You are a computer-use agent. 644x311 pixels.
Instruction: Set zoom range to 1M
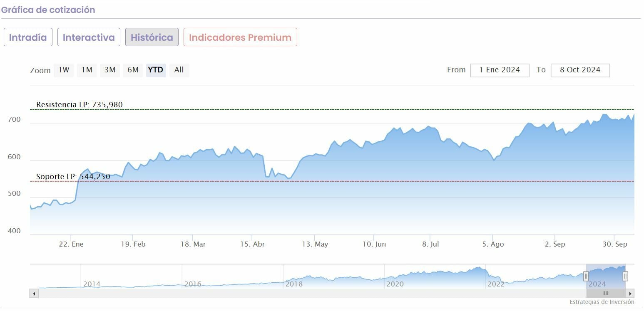coord(87,70)
